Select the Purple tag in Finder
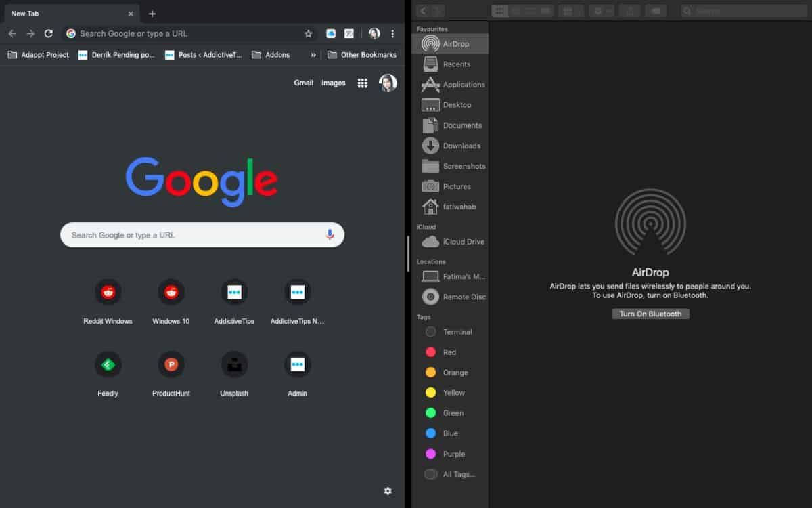 pyautogui.click(x=450, y=454)
